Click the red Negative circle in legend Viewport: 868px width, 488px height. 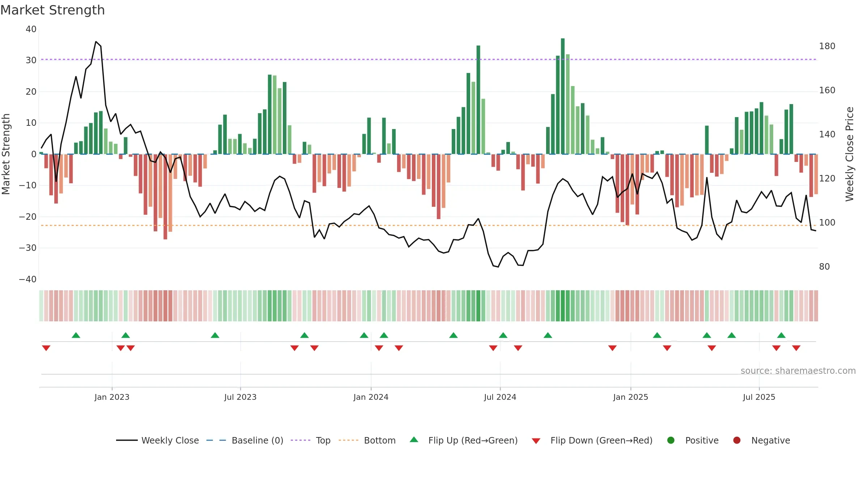(x=737, y=440)
